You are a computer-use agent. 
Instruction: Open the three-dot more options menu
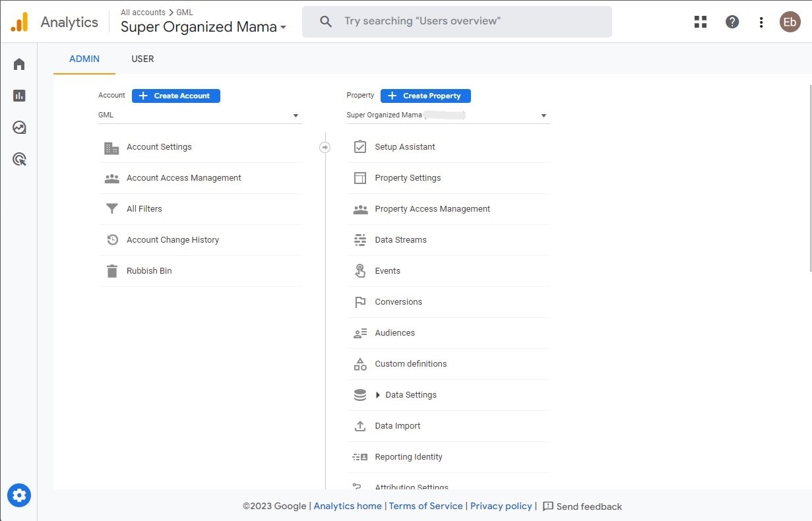click(761, 22)
